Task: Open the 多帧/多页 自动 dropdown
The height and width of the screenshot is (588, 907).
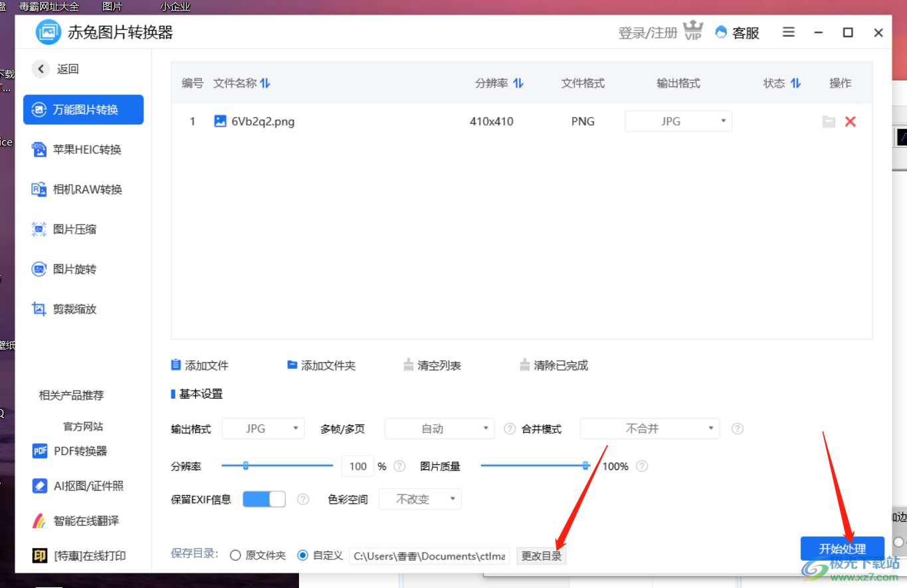Action: click(x=440, y=429)
